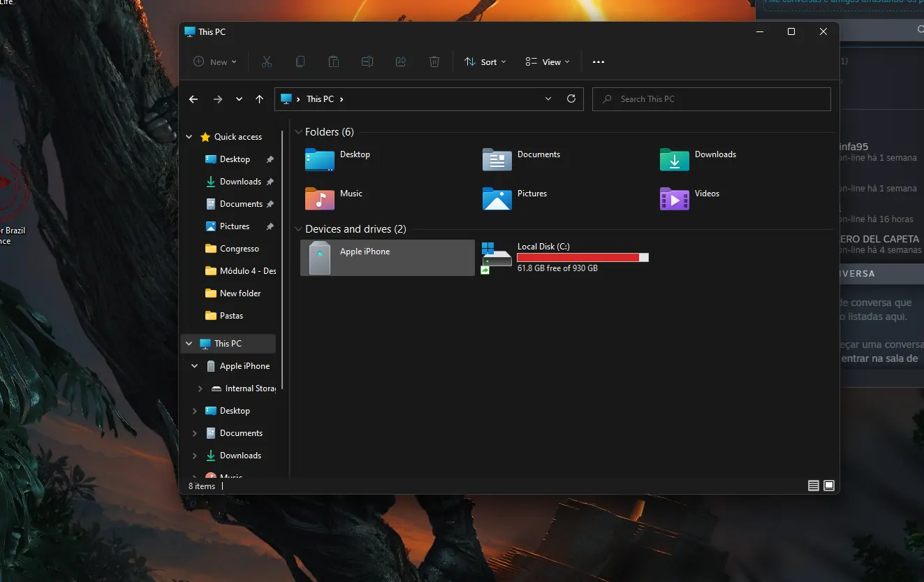Click the '8 items' status text
This screenshot has height=582, width=924.
click(202, 486)
